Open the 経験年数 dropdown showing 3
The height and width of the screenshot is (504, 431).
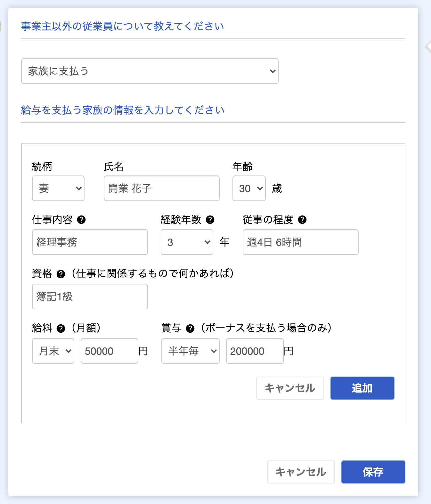click(x=187, y=242)
